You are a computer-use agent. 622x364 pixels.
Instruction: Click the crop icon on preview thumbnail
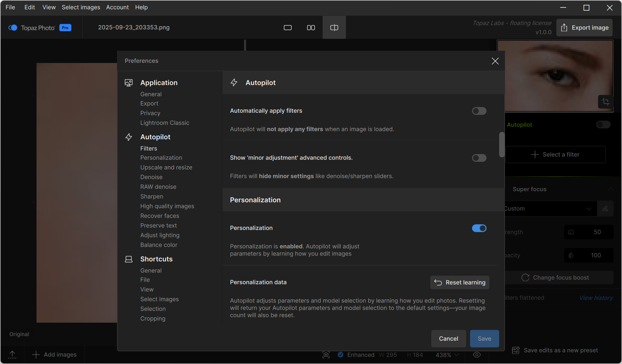[606, 102]
